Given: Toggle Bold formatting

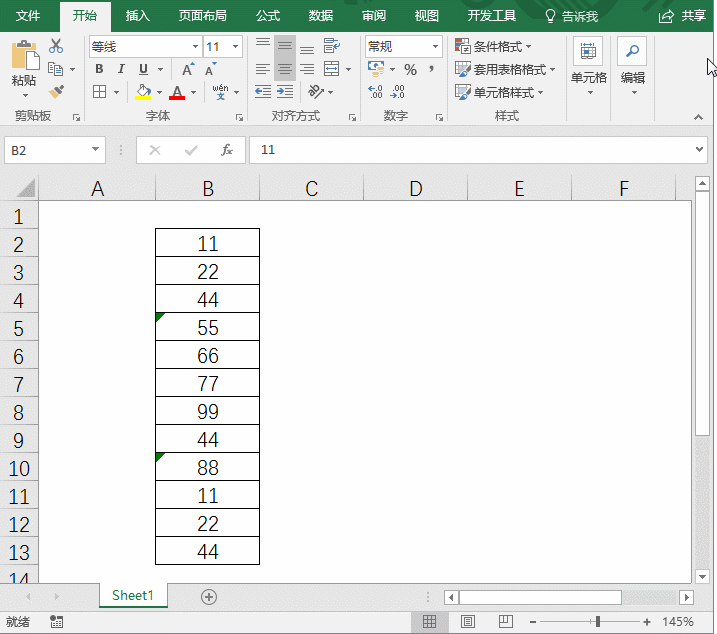Looking at the screenshot, I should pyautogui.click(x=99, y=69).
